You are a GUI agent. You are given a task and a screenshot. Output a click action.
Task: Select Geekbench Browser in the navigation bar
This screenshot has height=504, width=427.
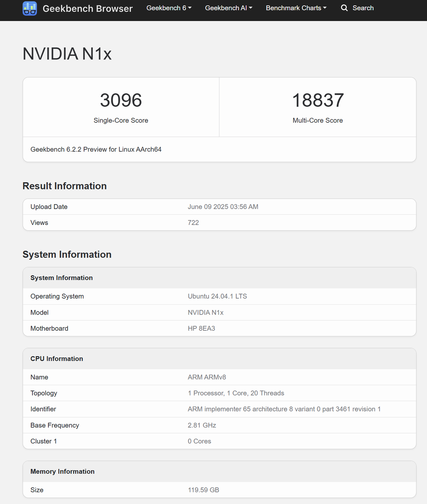[88, 9]
